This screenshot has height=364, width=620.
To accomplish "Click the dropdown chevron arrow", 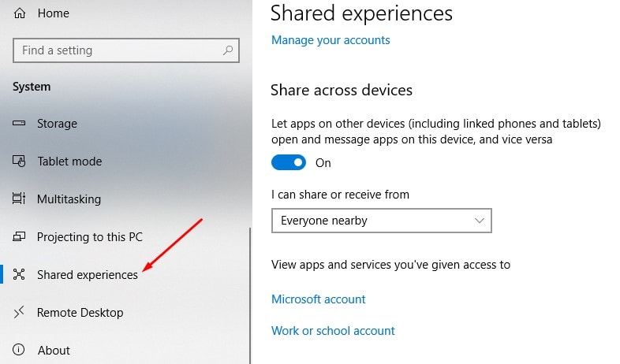I will pyautogui.click(x=480, y=221).
